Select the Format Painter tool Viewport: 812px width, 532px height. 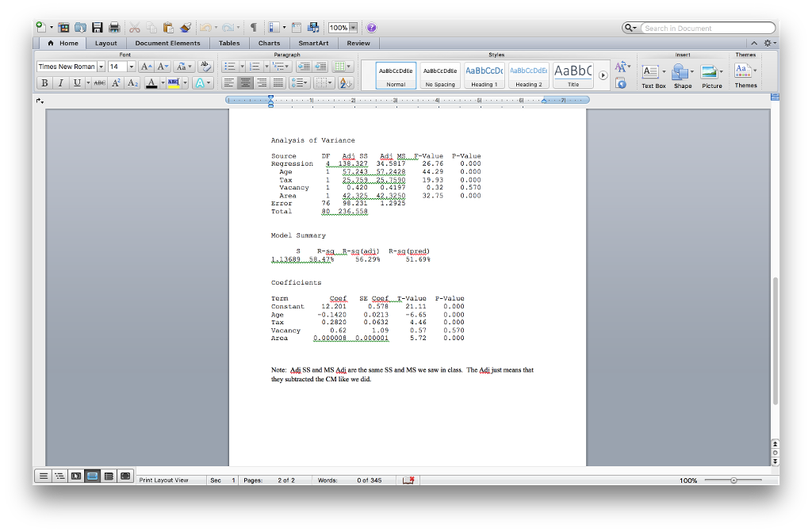coord(184,26)
